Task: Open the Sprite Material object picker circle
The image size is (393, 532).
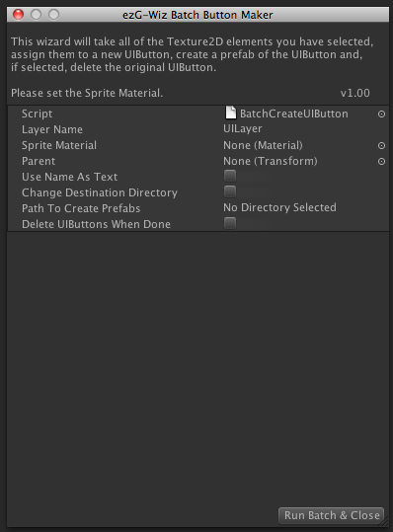Action: click(x=381, y=145)
